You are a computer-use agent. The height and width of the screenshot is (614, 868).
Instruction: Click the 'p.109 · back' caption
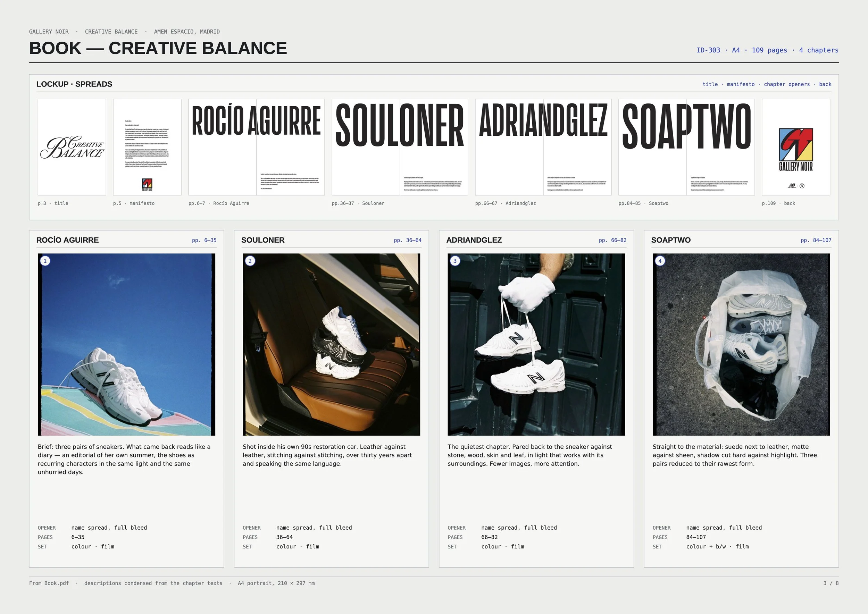click(x=778, y=203)
